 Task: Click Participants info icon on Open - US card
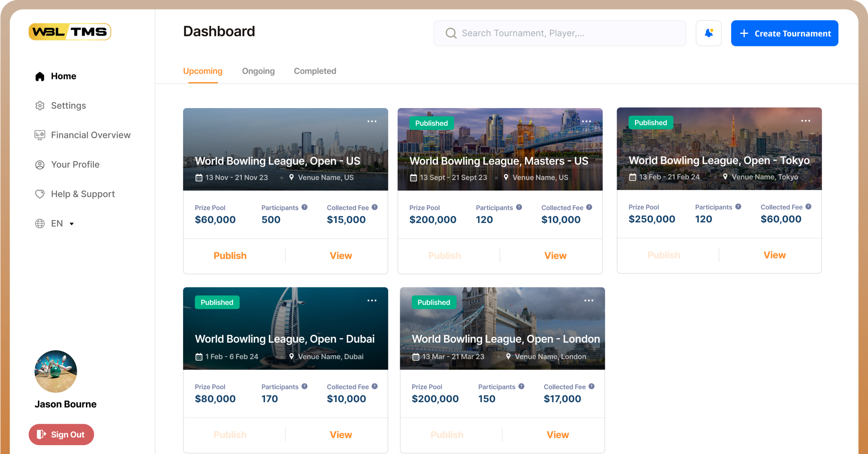pyautogui.click(x=304, y=207)
